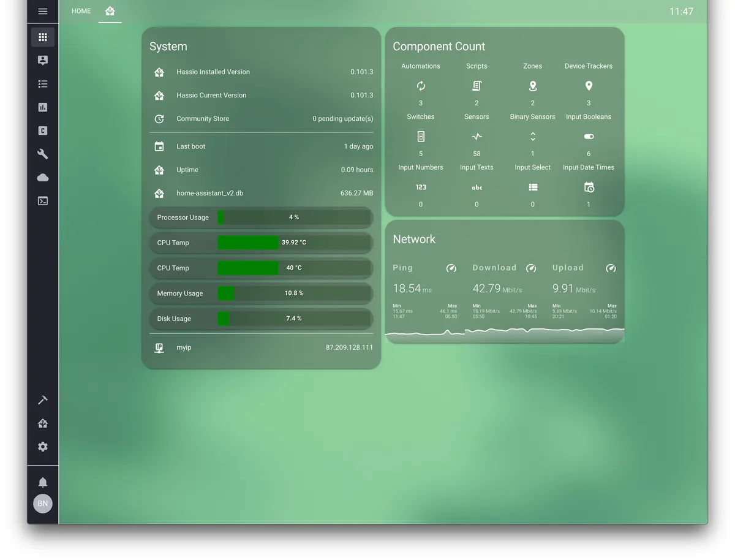Screen dimensions: 735x560
Task: Open the cloud icon in sidebar
Action: (x=42, y=178)
